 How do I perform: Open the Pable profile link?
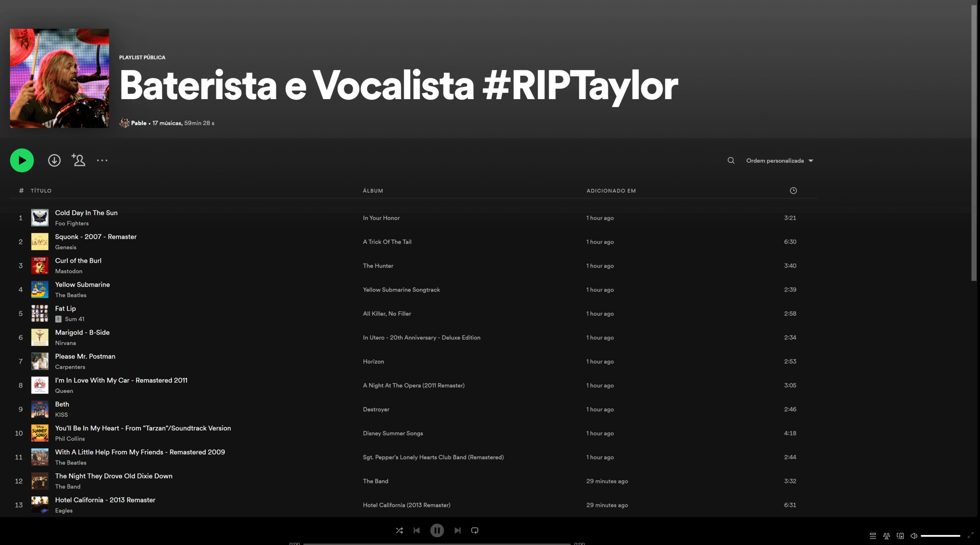click(x=139, y=123)
